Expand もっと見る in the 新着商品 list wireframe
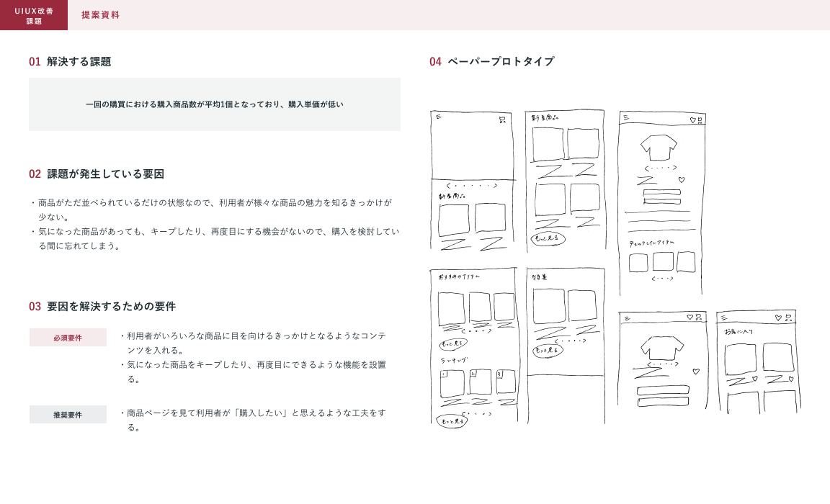This screenshot has height=504, width=830. (x=548, y=238)
